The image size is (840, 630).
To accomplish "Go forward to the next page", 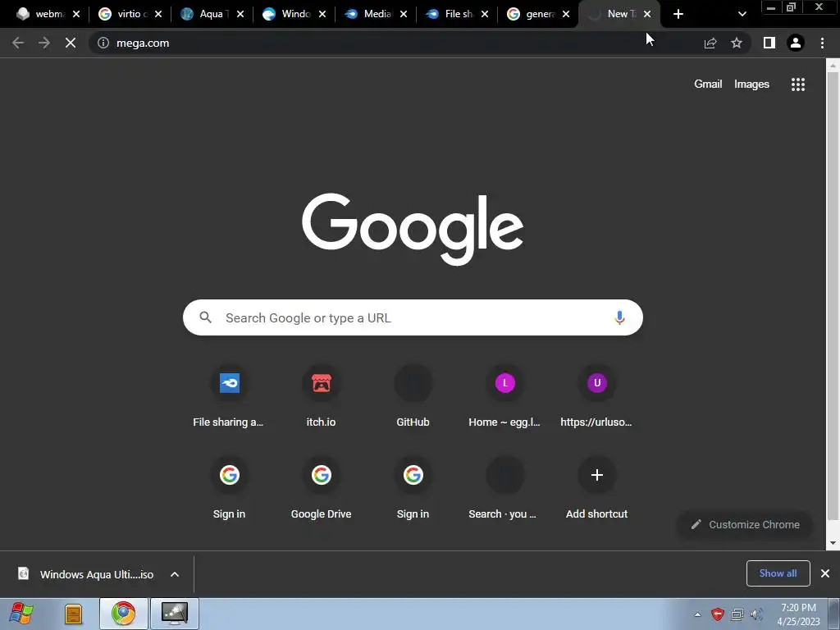I will pos(44,43).
